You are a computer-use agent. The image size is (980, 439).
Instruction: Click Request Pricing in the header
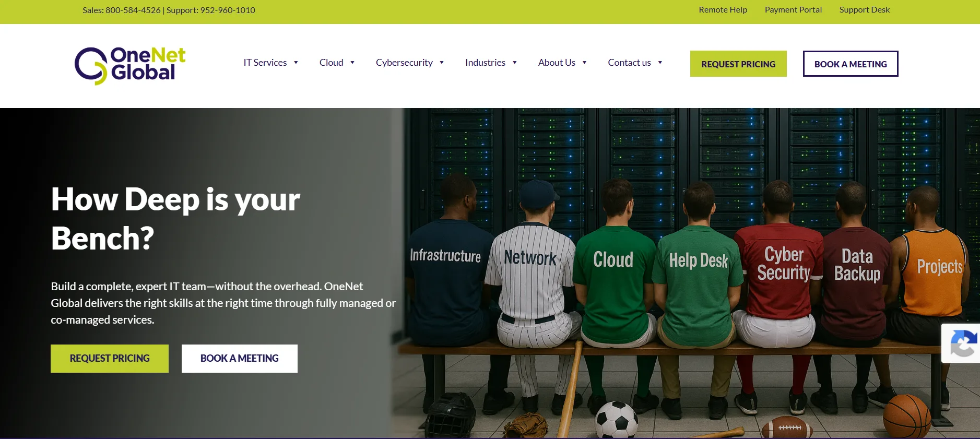[x=738, y=64]
